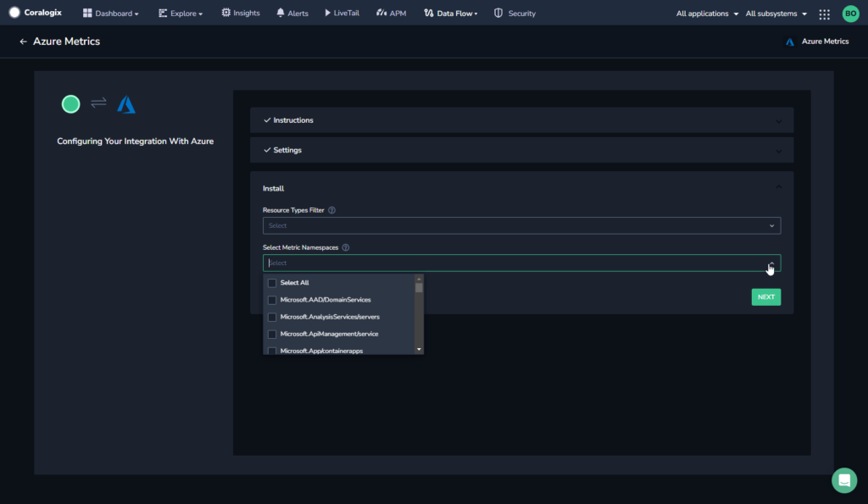Go back using the arrow beside Azure Metrics
This screenshot has height=504, width=868.
(x=23, y=42)
